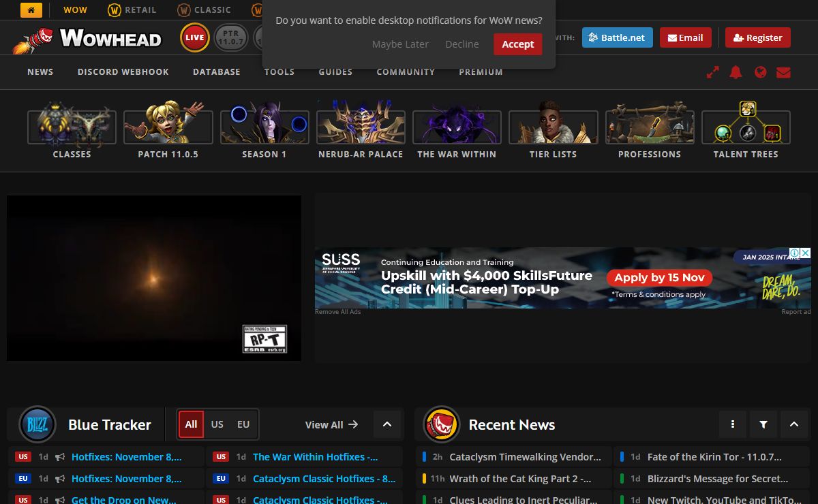Screen dimensions: 818x504
Task: Open the Premium menu
Action: tap(481, 72)
